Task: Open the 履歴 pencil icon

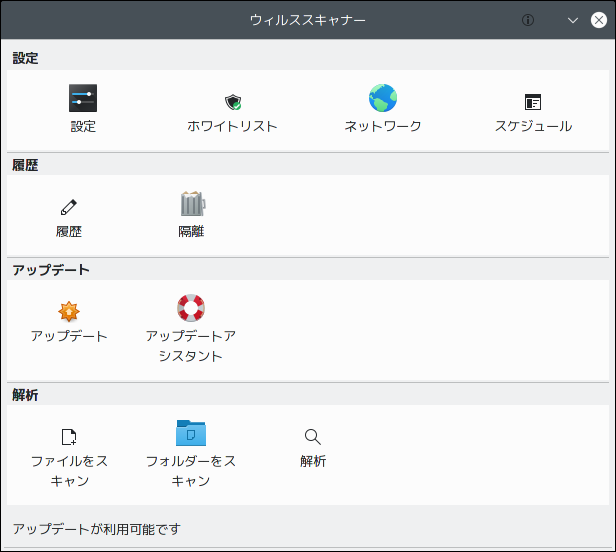Action: tap(69, 207)
